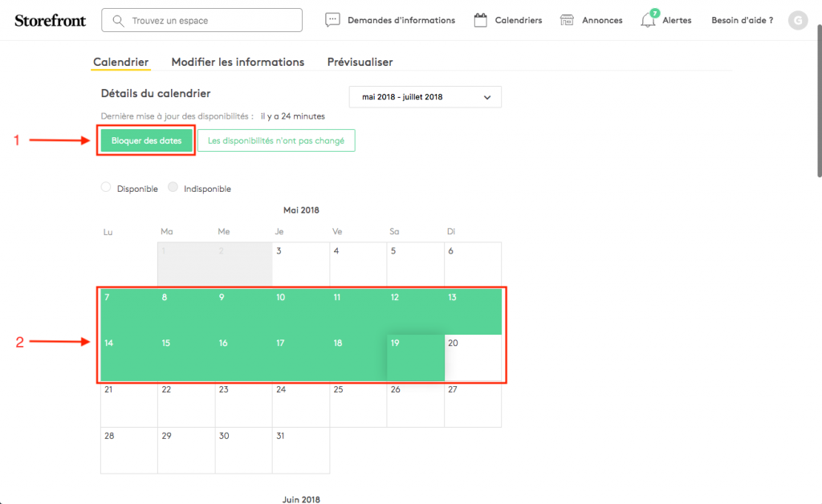822x504 pixels.
Task: Select May 19 on the calendar
Action: (x=415, y=358)
